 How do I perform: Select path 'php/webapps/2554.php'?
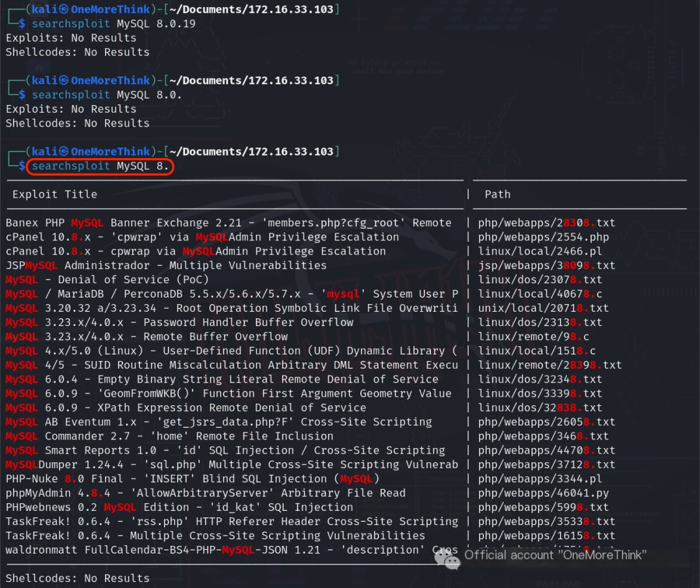coord(543,237)
